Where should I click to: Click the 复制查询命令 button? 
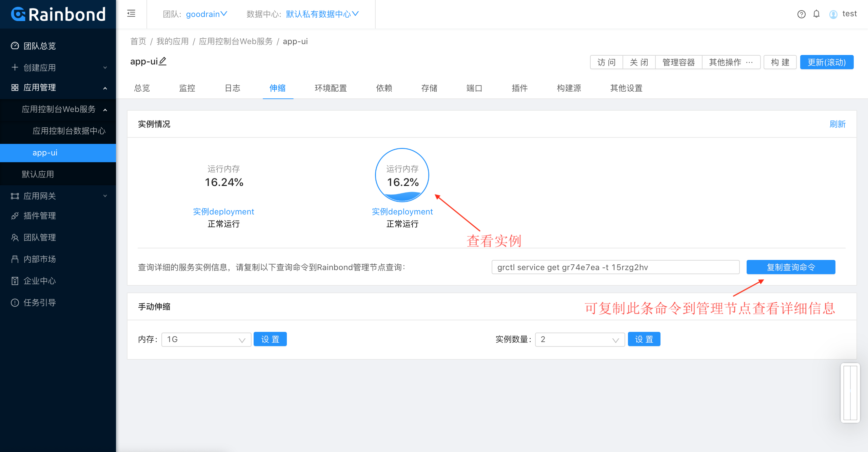(x=791, y=267)
